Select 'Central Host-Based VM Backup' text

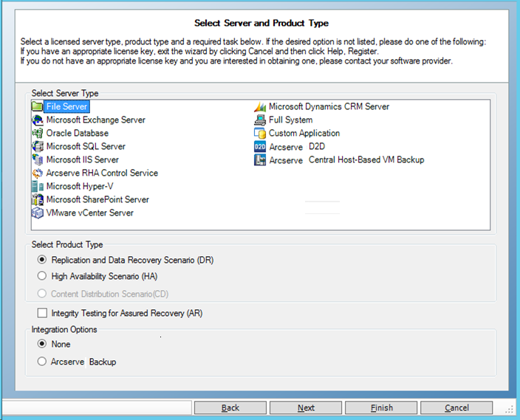pos(366,159)
